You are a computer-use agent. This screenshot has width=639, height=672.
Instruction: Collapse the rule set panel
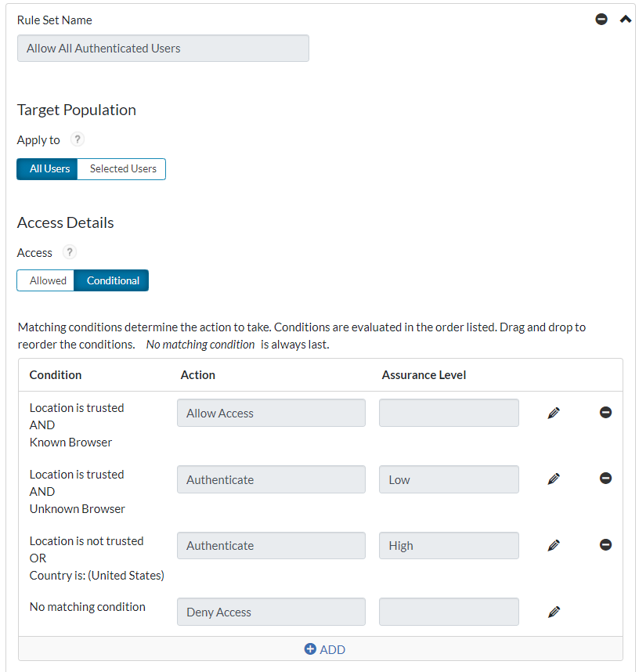[625, 18]
